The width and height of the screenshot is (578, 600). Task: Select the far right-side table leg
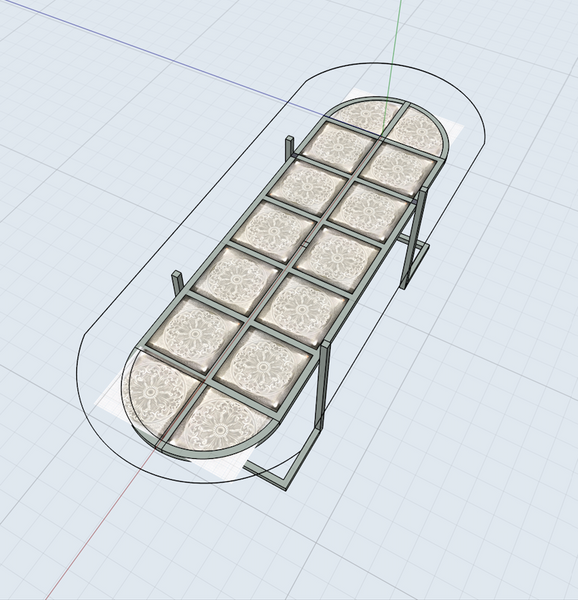point(412,237)
